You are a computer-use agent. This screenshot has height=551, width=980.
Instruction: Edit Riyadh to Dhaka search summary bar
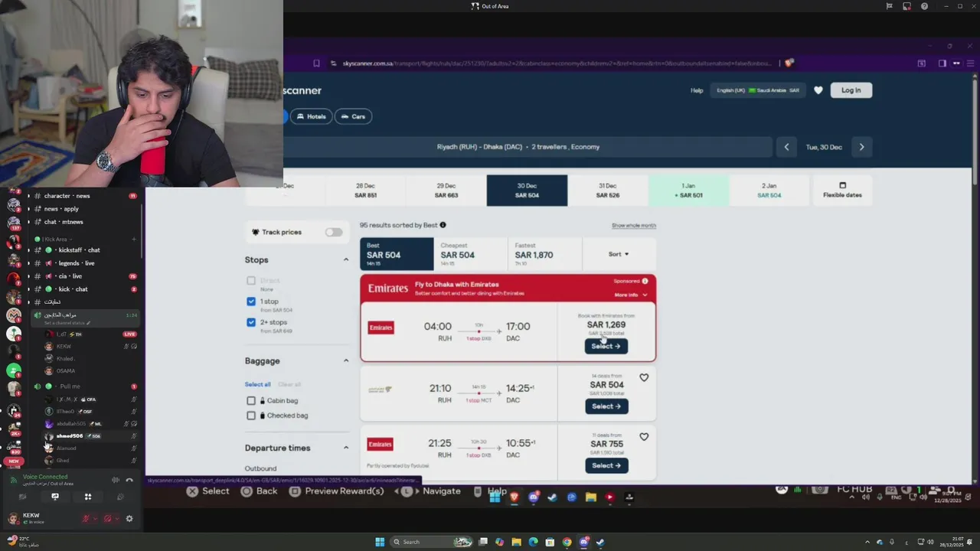pyautogui.click(x=518, y=147)
